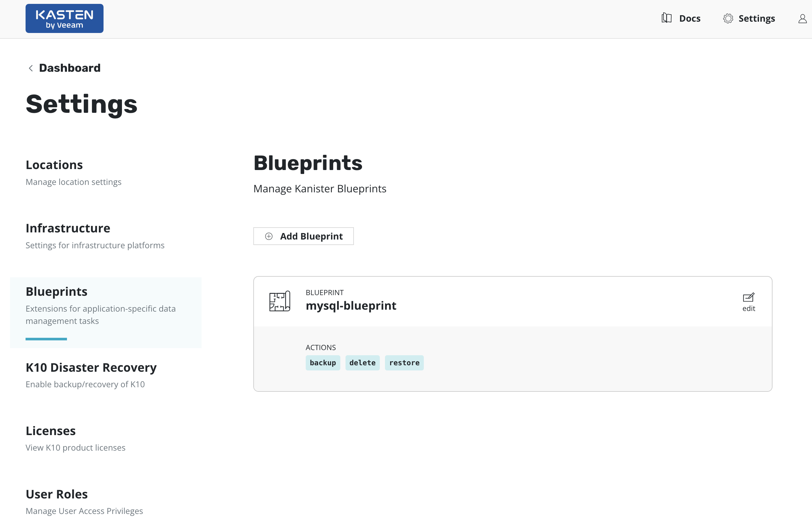Viewport: 812px width, 523px height.
Task: Open the Locations settings section
Action: pos(54,165)
